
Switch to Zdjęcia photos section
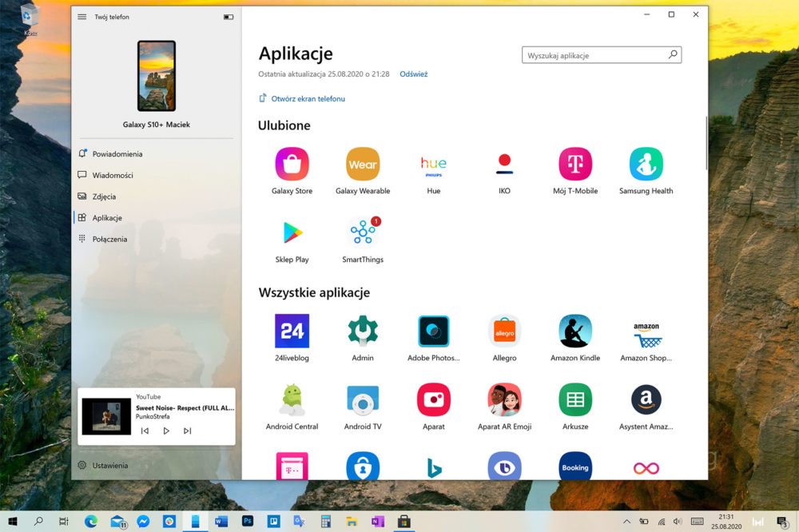pyautogui.click(x=157, y=197)
